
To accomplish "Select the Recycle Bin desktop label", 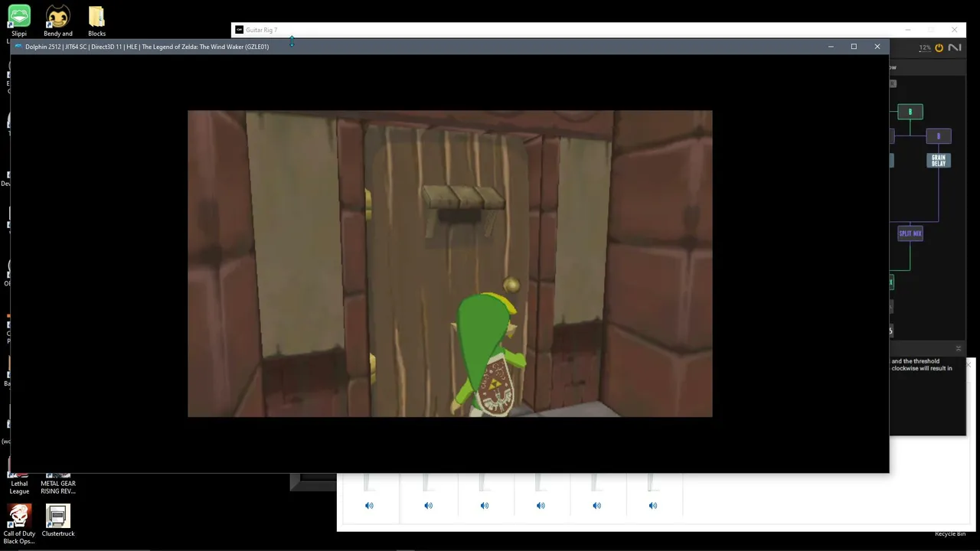I will 950,534.
